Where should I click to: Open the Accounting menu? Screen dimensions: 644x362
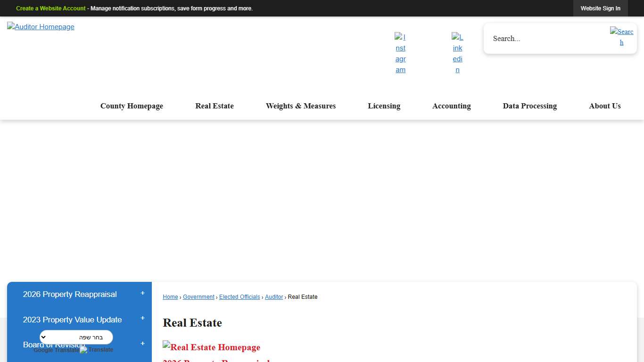coord(451,106)
